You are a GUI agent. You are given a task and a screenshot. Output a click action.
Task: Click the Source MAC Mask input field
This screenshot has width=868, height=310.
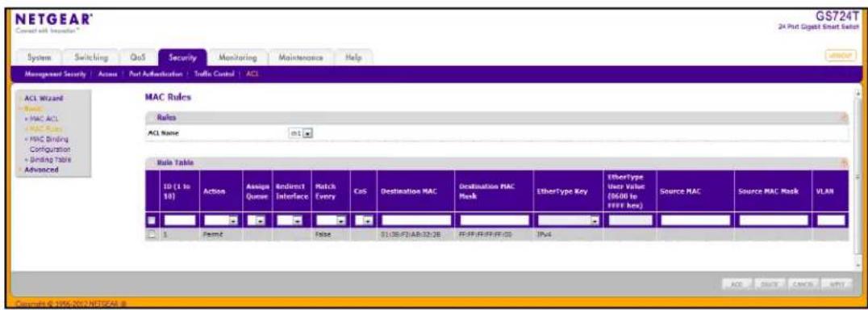tap(774, 220)
